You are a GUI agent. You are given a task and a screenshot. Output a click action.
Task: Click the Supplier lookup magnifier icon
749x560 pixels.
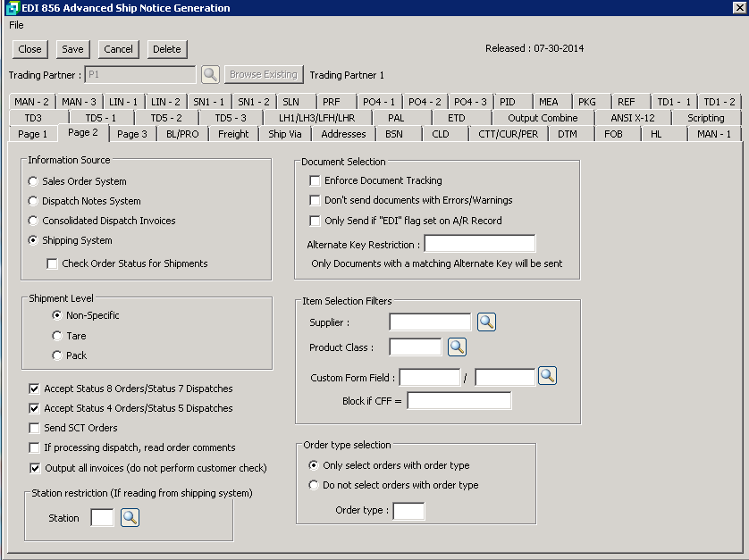pos(486,322)
